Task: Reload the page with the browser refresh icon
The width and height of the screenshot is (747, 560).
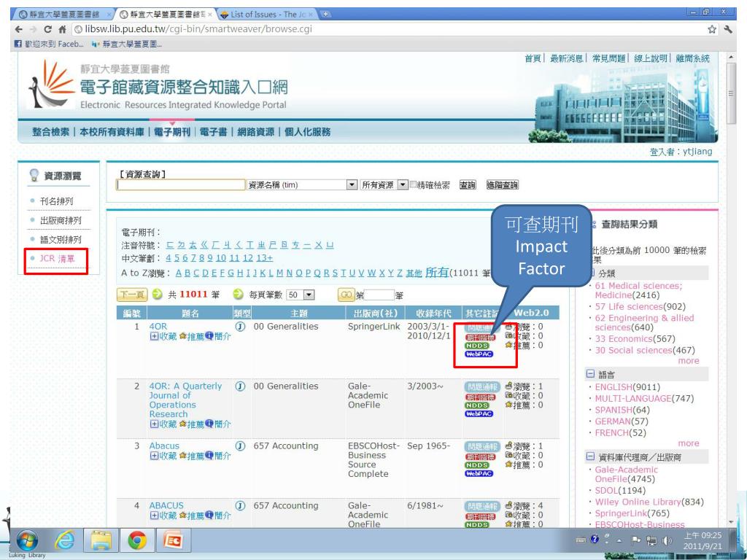Action: point(47,29)
